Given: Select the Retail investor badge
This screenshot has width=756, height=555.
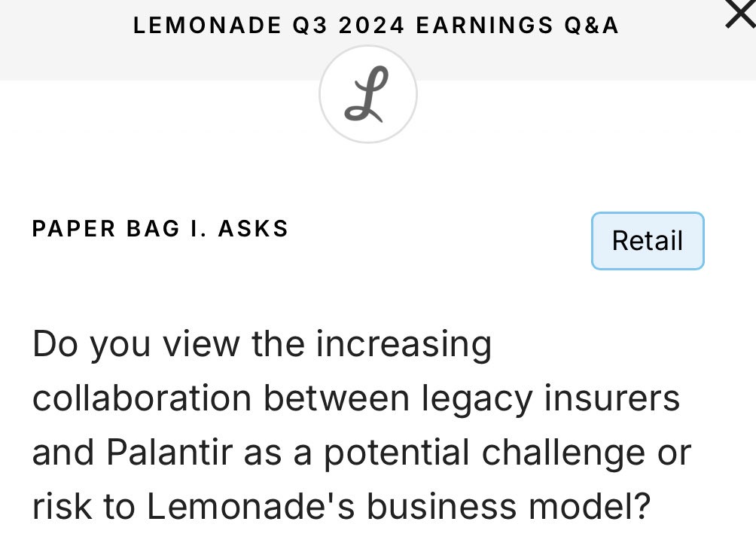Looking at the screenshot, I should click(647, 241).
